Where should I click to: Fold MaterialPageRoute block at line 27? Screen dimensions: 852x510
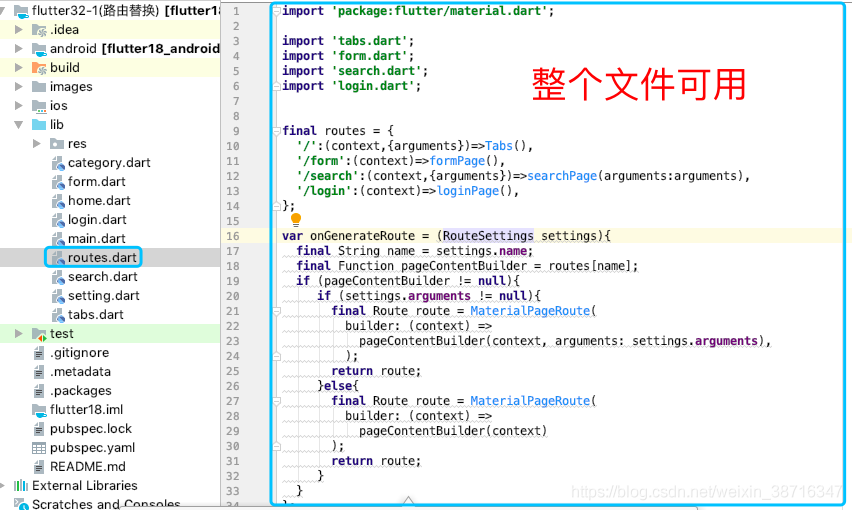point(277,401)
